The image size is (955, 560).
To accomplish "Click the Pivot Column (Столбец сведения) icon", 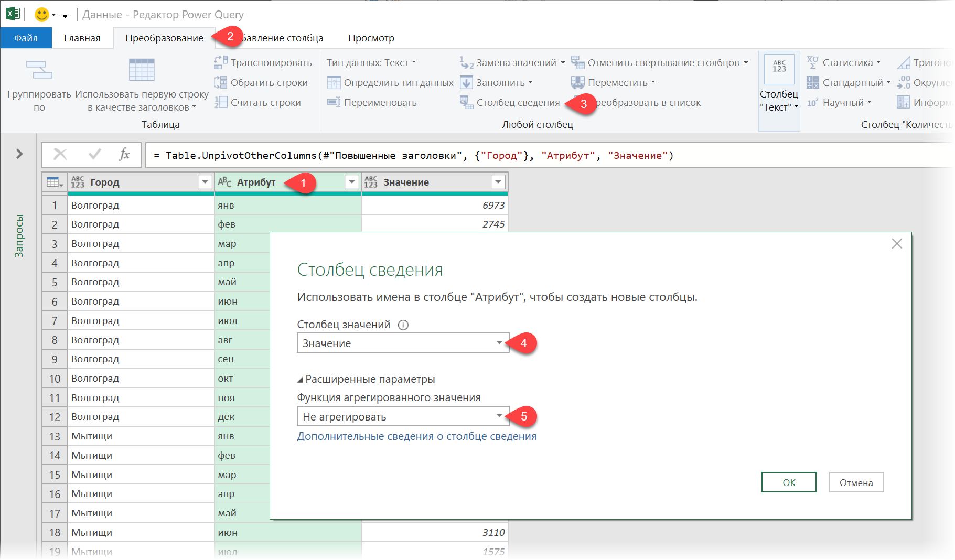I will coord(467,102).
